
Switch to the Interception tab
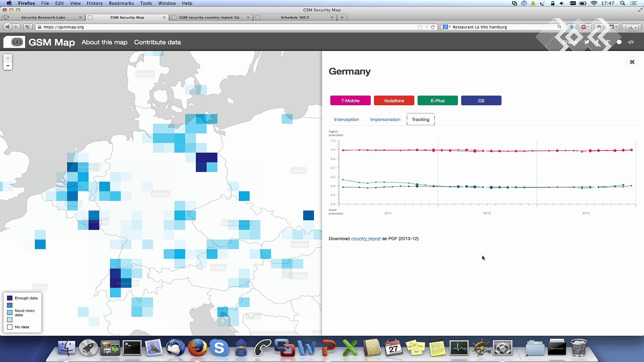(x=346, y=119)
